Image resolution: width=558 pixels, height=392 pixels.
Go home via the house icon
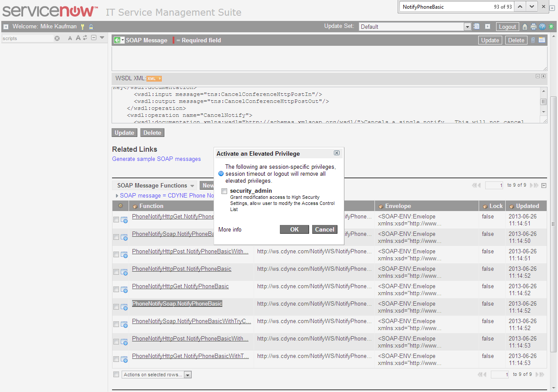click(524, 27)
